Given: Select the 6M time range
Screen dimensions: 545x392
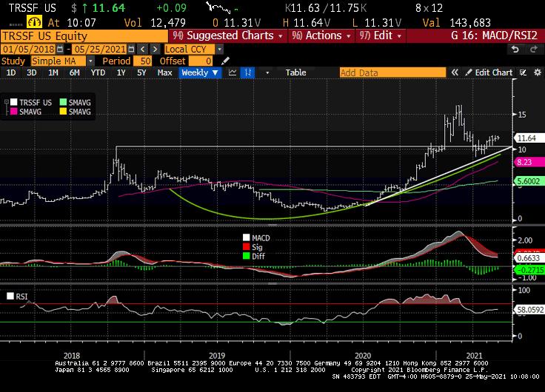Looking at the screenshot, I should coord(75,72).
